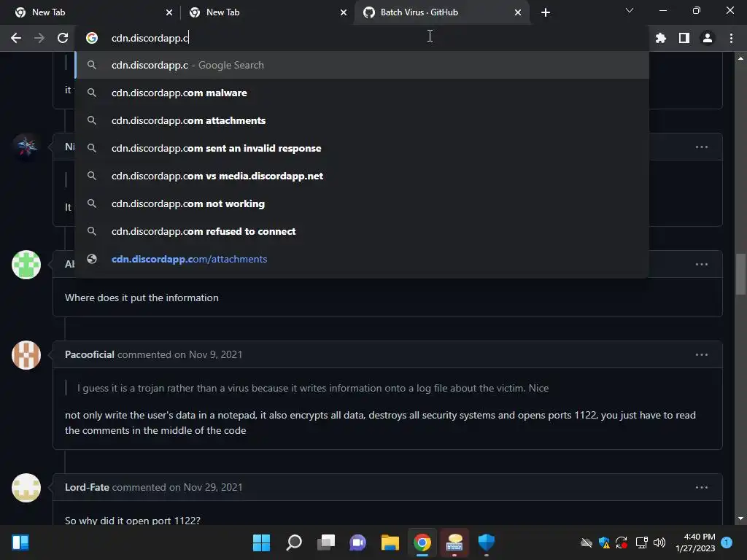Click the green identicon avatar
This screenshot has width=747, height=560.
[26, 264]
